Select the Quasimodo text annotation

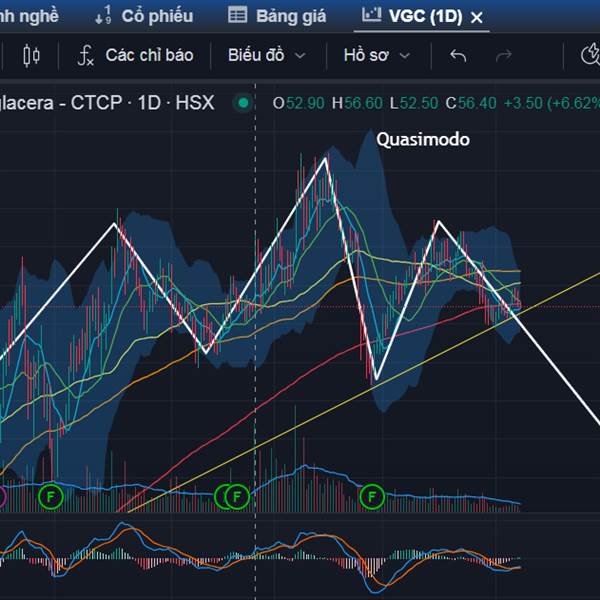click(x=423, y=140)
